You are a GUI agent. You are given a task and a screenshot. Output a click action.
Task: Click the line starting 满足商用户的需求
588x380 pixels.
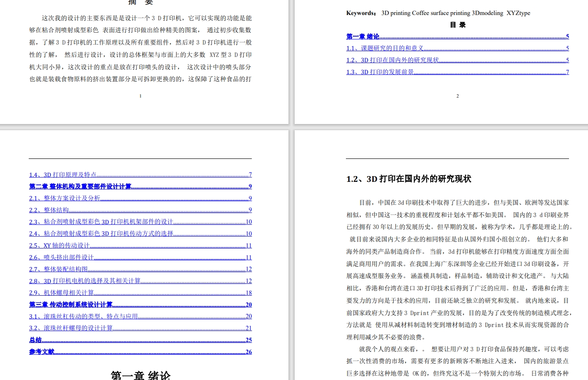(x=458, y=264)
